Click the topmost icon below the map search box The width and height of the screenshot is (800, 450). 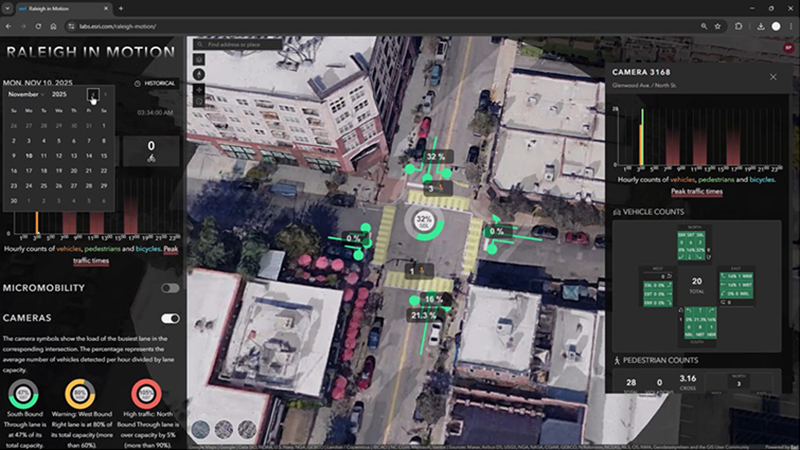point(199,60)
